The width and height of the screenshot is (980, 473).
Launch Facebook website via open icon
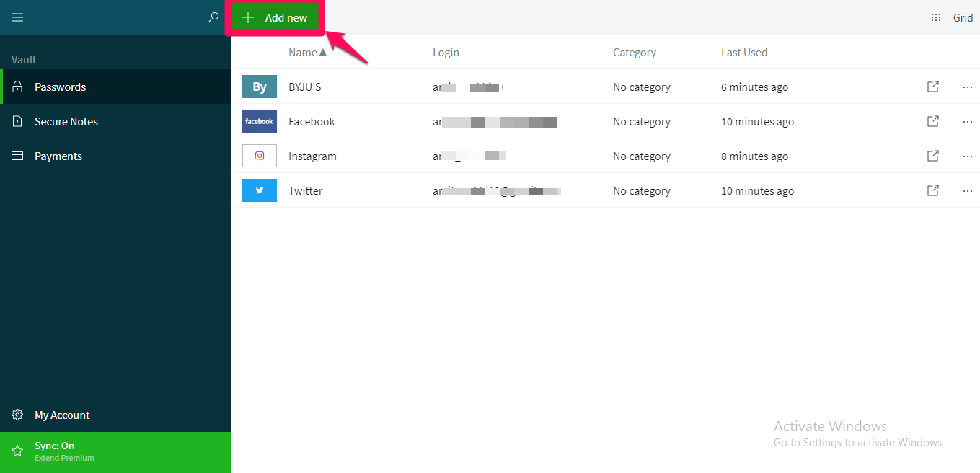[933, 121]
